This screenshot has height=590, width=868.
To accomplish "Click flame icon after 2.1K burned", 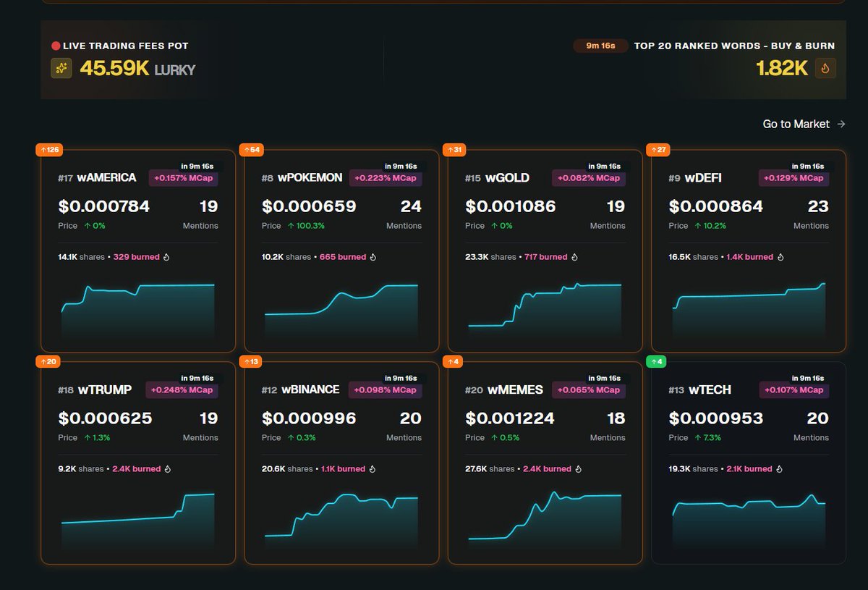I will 780,469.
